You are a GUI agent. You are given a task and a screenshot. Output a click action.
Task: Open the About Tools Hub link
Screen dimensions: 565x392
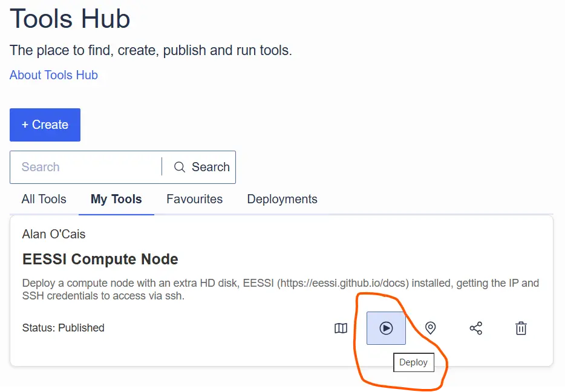(53, 74)
